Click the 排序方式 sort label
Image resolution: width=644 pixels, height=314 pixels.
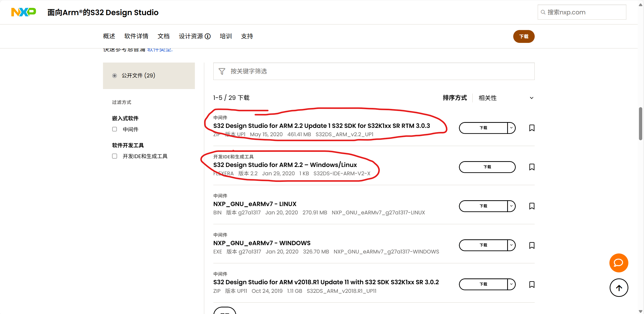click(455, 98)
